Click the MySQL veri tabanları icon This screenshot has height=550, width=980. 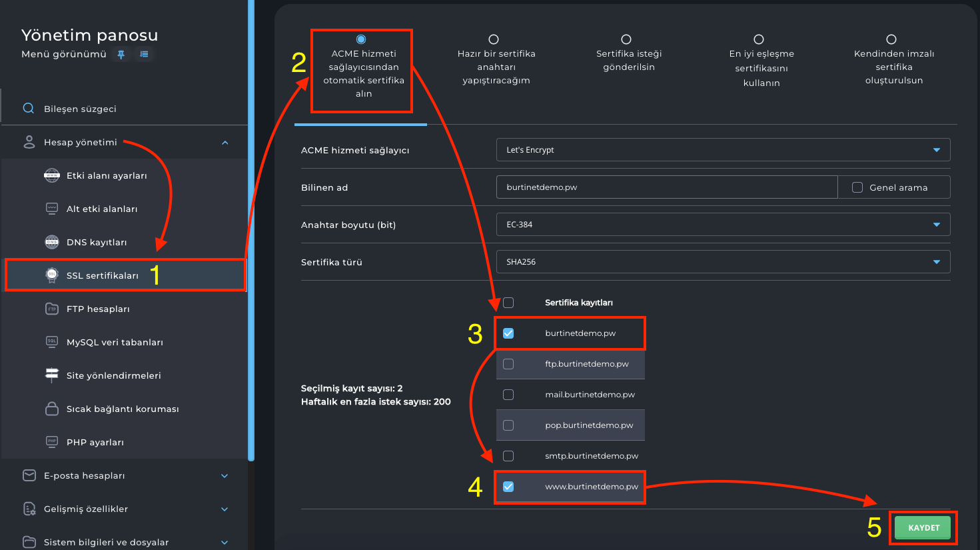click(52, 342)
